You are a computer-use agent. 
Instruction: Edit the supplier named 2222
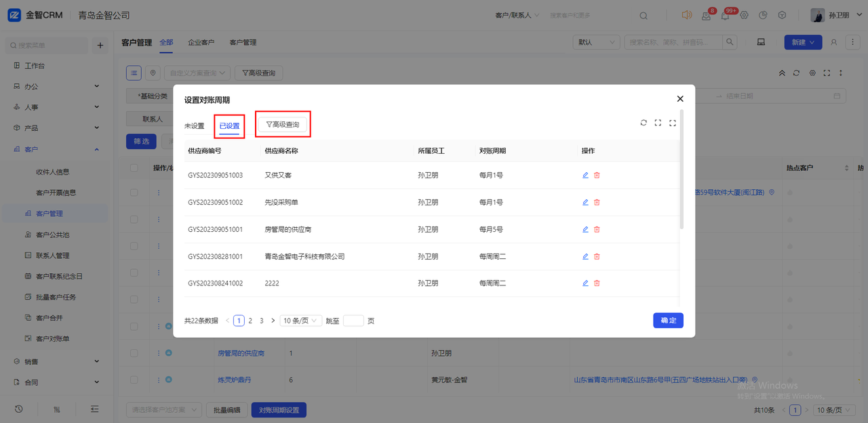[x=585, y=283]
